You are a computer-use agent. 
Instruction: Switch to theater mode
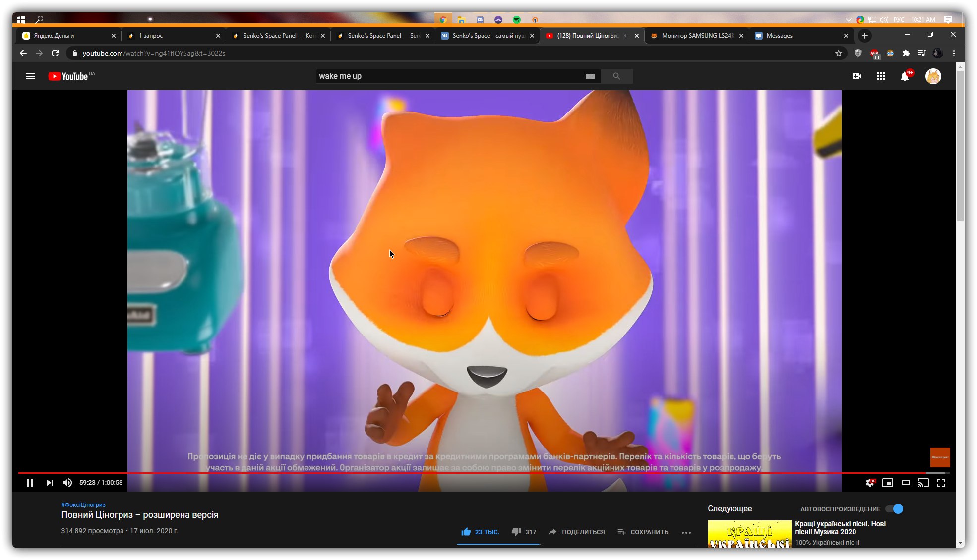[906, 483]
